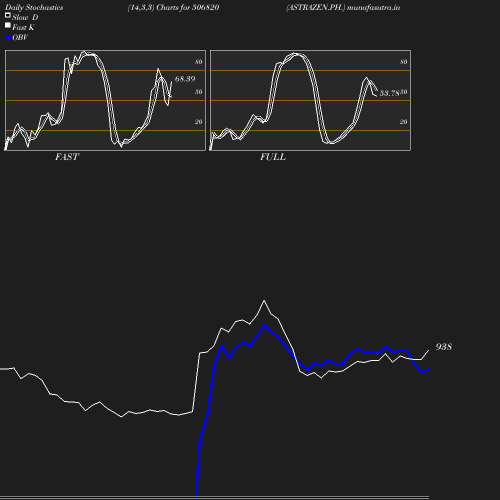Click the 80 level label in FAST chart
This screenshot has height=500, width=500.
[199, 62]
